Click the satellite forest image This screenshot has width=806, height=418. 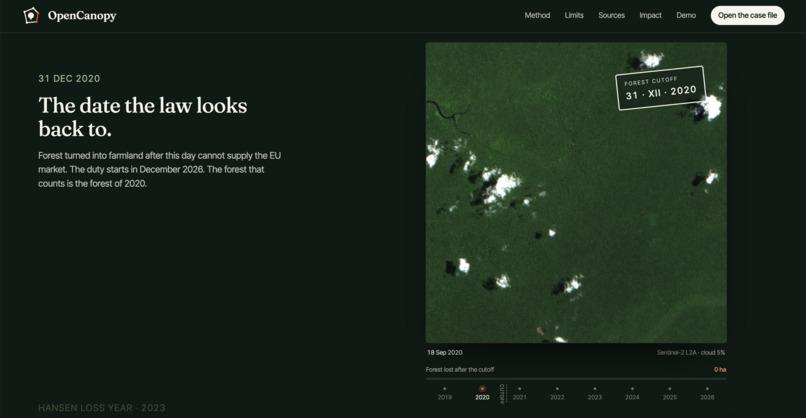[576, 193]
